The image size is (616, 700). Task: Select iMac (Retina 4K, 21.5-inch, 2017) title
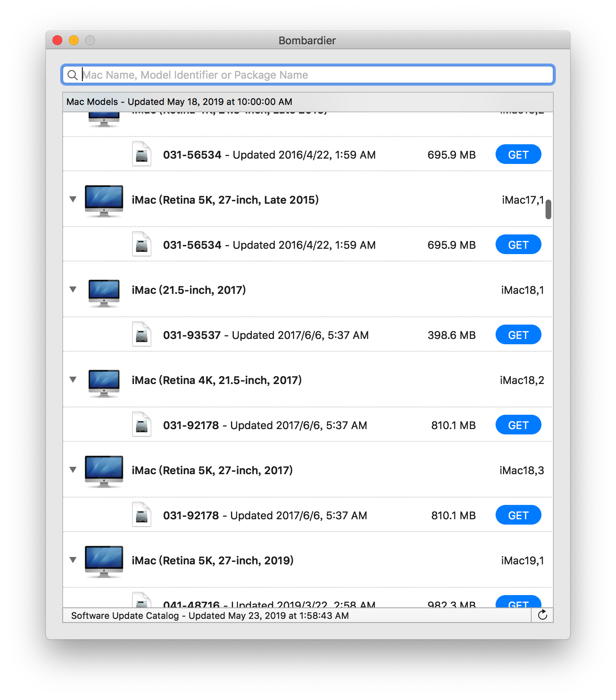pyautogui.click(x=217, y=380)
